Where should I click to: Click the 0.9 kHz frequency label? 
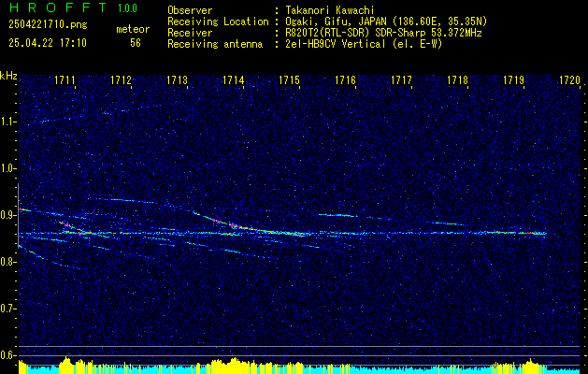click(x=8, y=215)
